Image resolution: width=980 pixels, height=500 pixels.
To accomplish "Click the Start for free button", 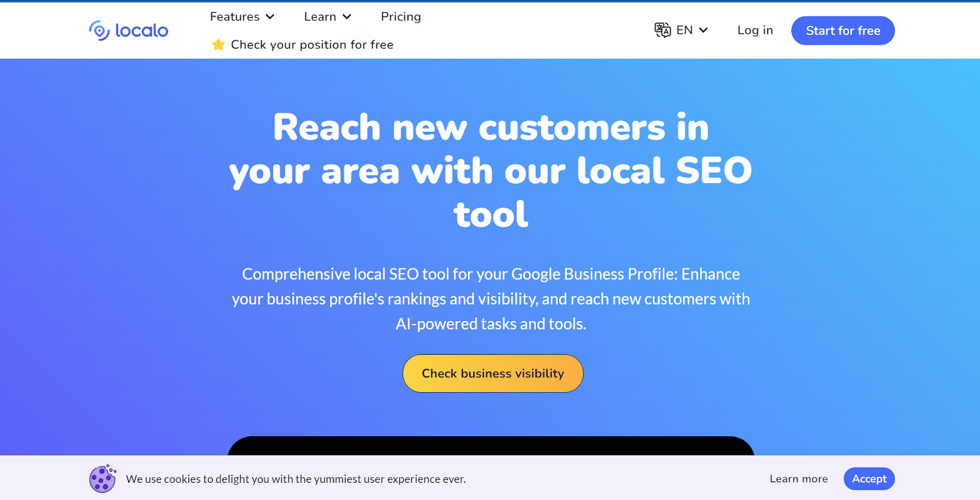I will (843, 30).
